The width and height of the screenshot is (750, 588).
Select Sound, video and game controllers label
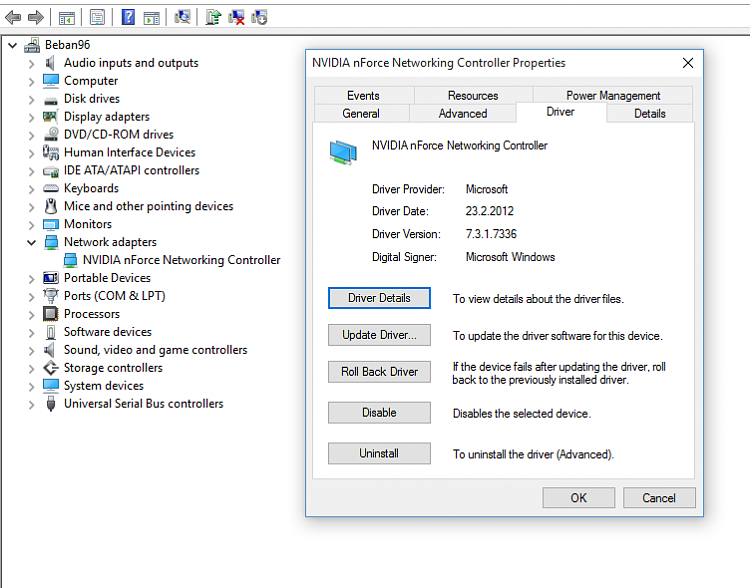(155, 350)
